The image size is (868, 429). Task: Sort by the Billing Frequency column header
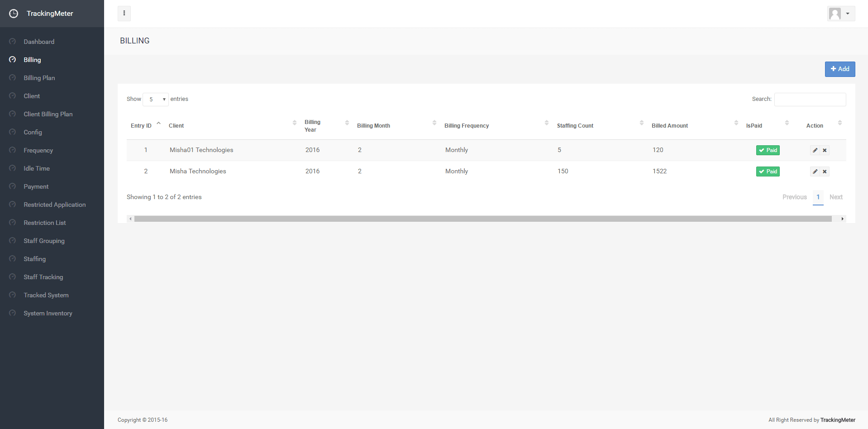(467, 126)
